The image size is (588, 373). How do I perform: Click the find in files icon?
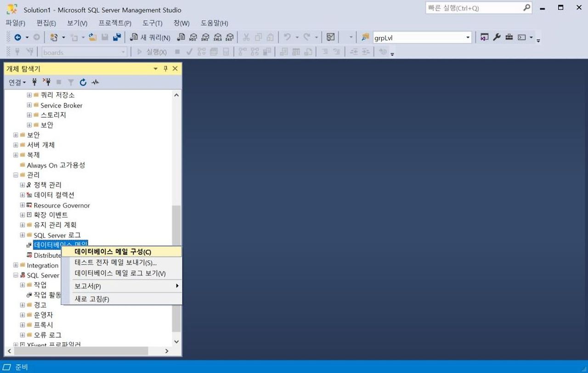tap(366, 38)
